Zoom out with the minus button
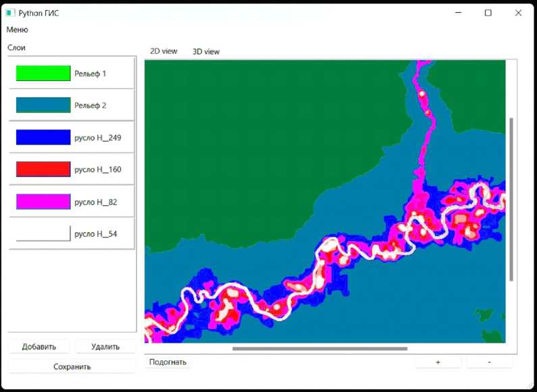The width and height of the screenshot is (537, 392). [490, 362]
